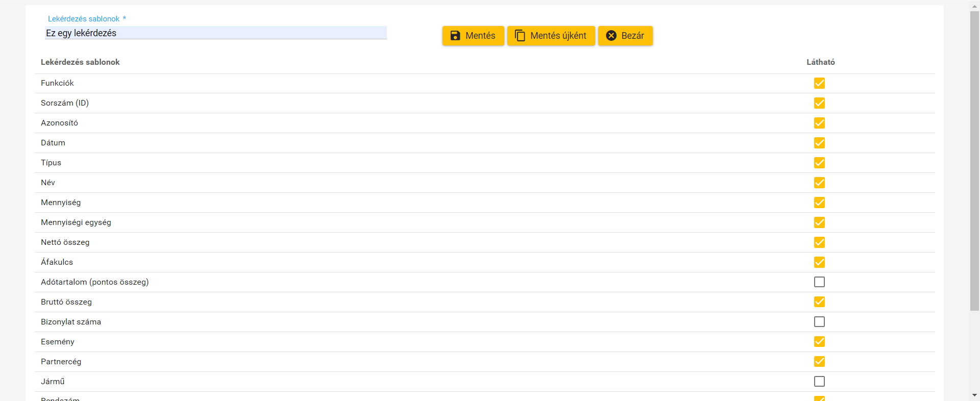Click the scrollbar down arrow
This screenshot has width=980, height=401.
point(974,395)
